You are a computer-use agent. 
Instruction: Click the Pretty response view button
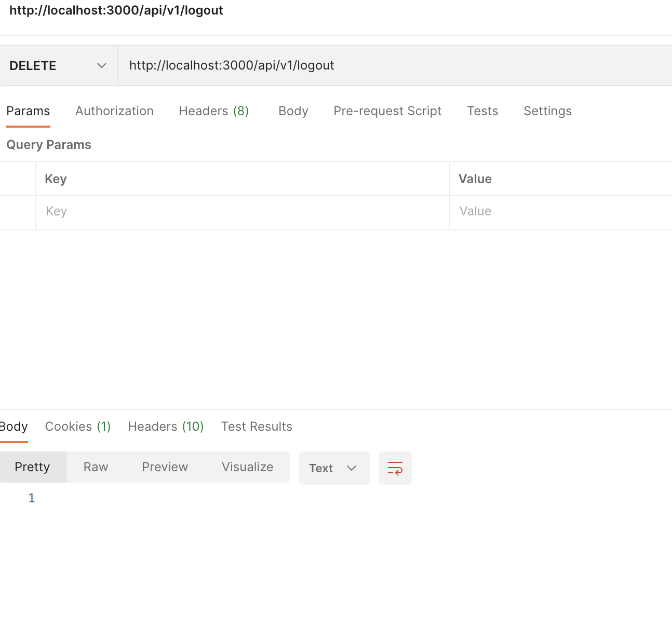pyautogui.click(x=33, y=467)
